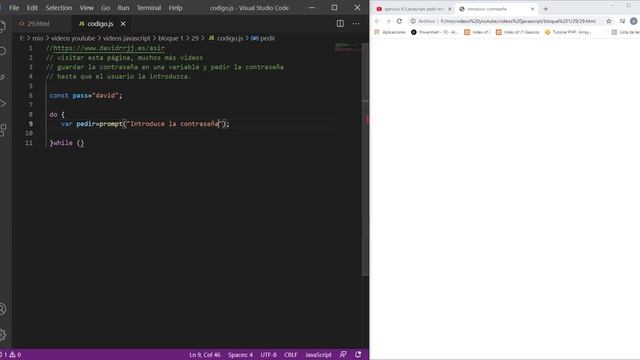The height and width of the screenshot is (360, 640).
Task: Open the Accounts icon in activity bar
Action: [x=2, y=309]
